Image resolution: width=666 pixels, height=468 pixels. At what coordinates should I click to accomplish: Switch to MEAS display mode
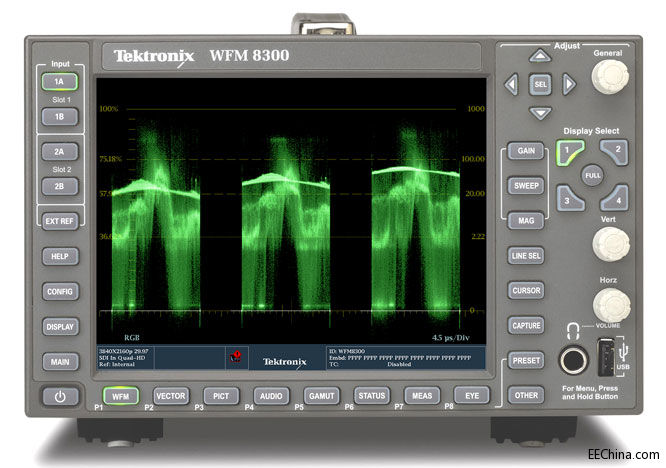[422, 396]
